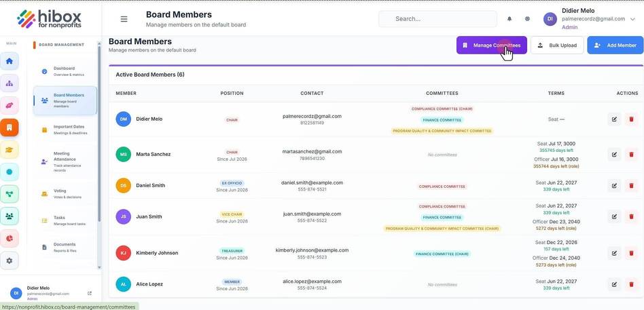Click the notifications bell icon
Viewport: 644px width, 310px height.
(x=509, y=19)
